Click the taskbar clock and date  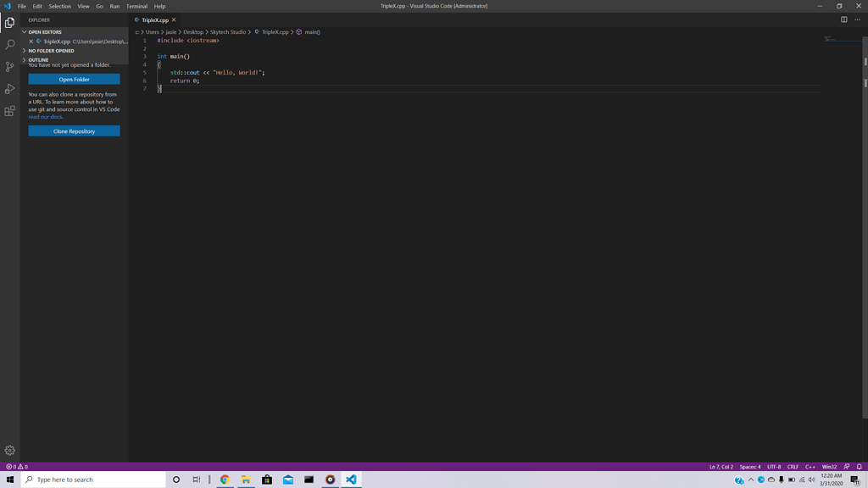pos(831,480)
